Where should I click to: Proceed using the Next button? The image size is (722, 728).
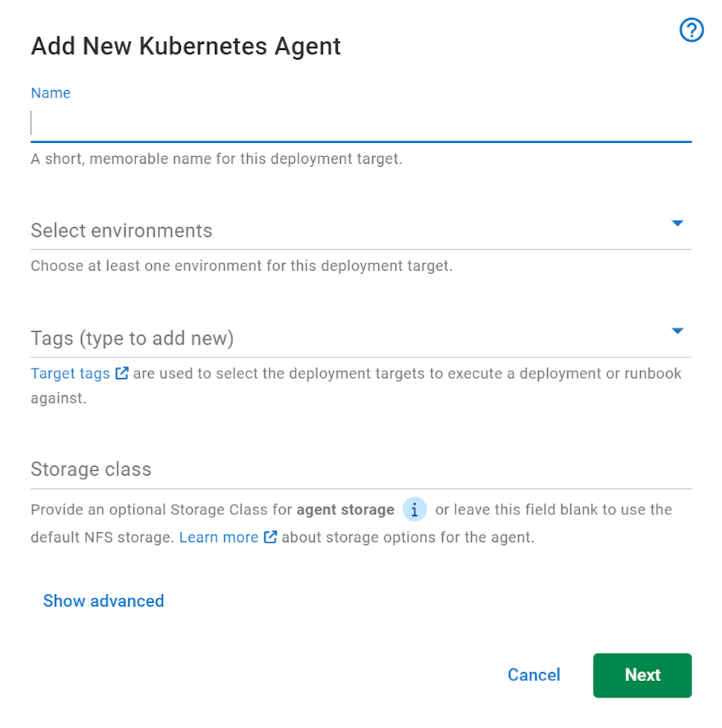click(642, 675)
